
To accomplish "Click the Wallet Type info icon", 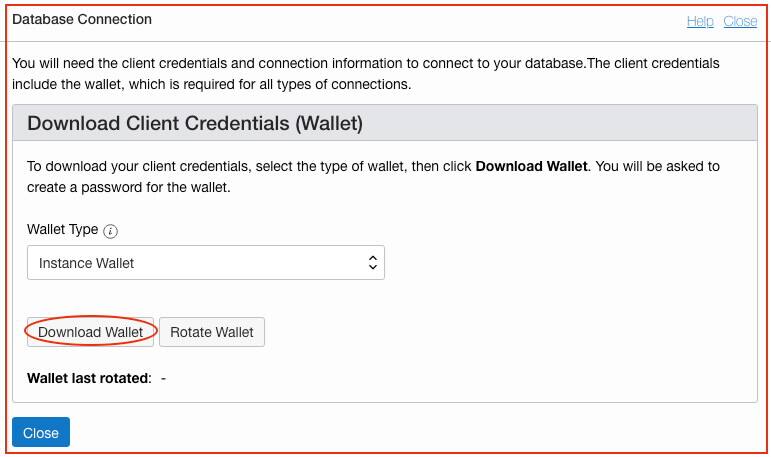I will coord(110,231).
